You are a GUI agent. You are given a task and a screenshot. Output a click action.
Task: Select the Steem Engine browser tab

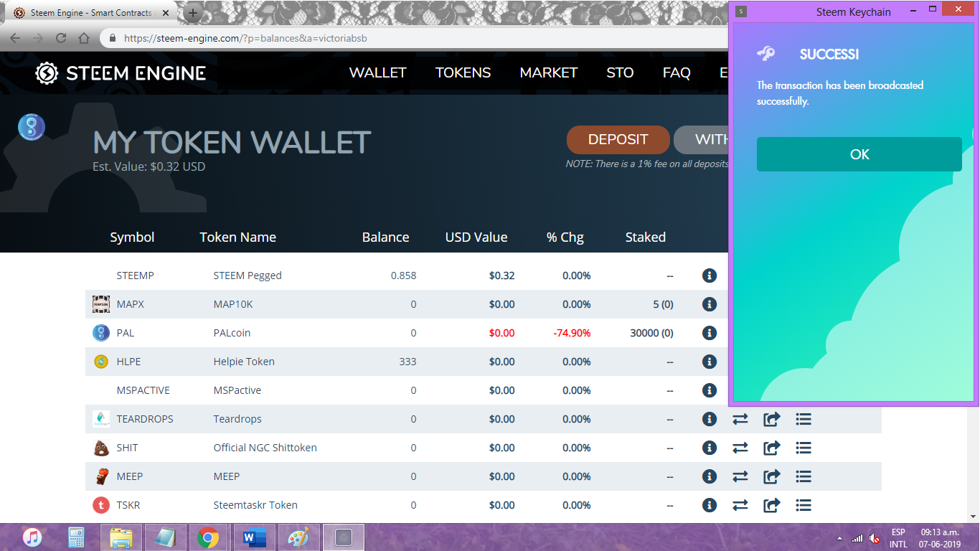90,13
